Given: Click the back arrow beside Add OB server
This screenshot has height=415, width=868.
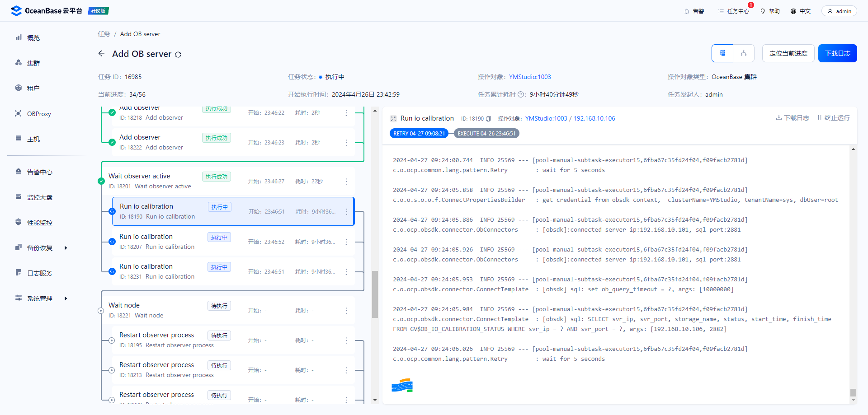Looking at the screenshot, I should tap(101, 54).
